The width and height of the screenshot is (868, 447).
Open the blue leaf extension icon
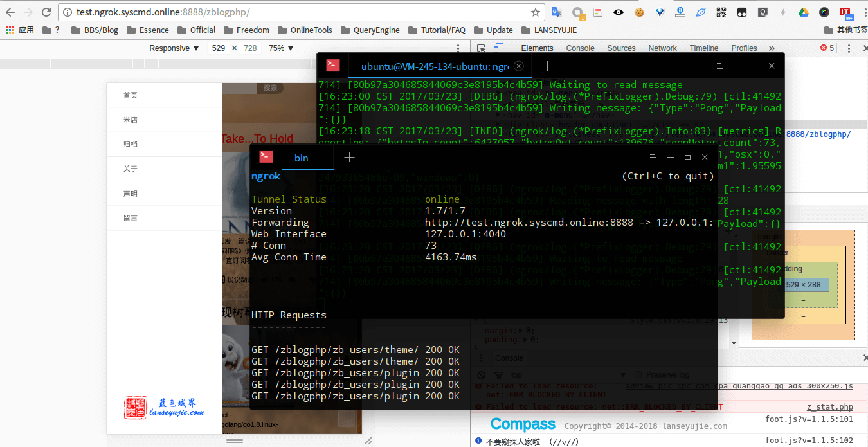[x=701, y=12]
